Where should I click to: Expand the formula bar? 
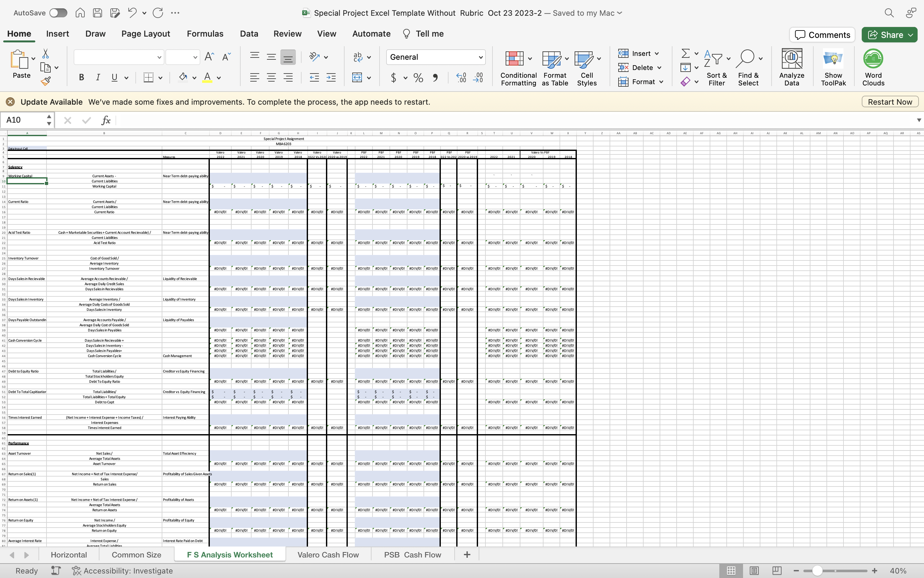[x=919, y=120]
